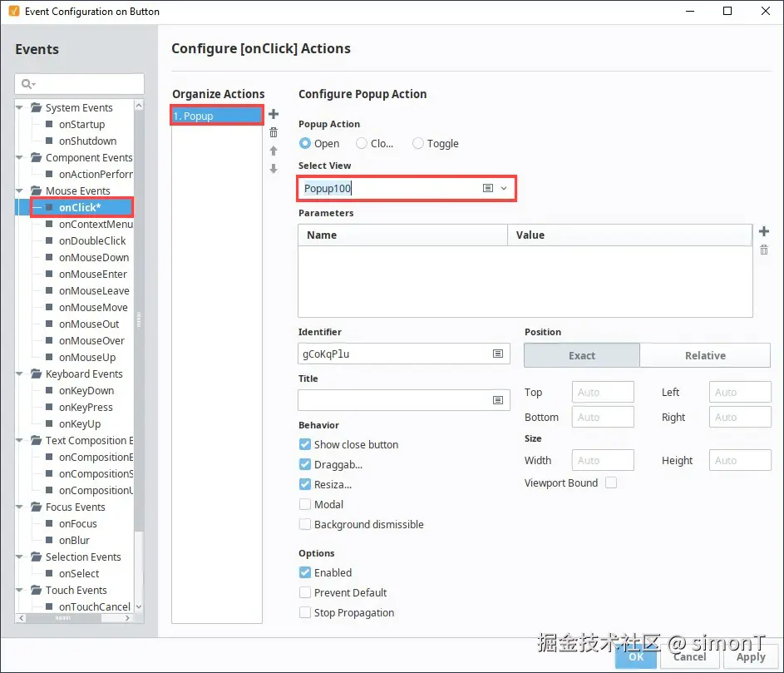Select the onMouseEnter event

93,275
